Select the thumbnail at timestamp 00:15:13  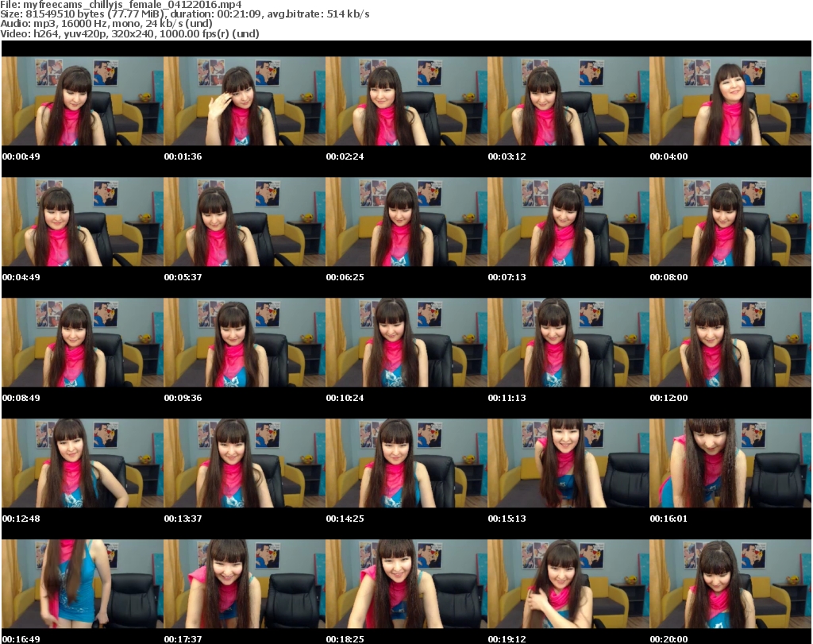(568, 464)
